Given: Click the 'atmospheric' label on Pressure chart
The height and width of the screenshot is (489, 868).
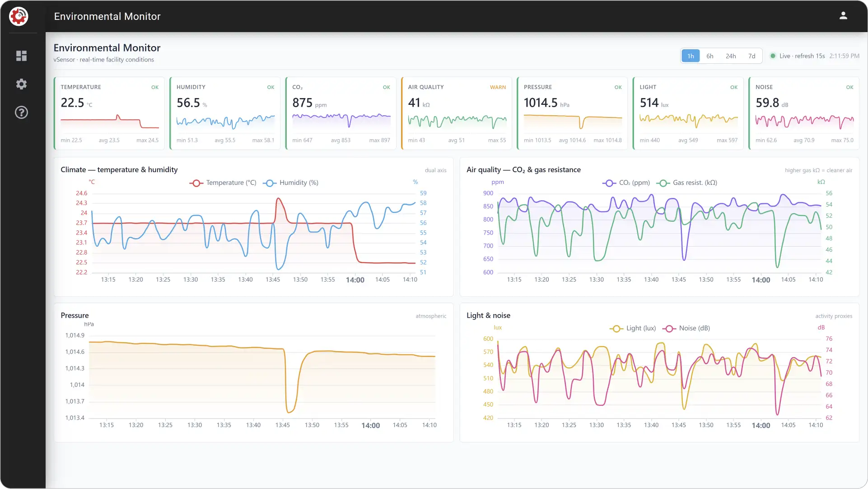Looking at the screenshot, I should pos(431,316).
